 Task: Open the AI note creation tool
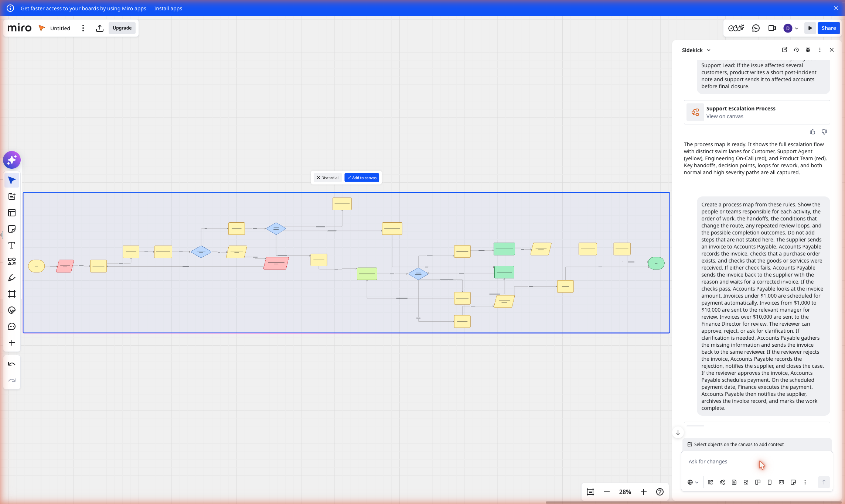coord(12,196)
